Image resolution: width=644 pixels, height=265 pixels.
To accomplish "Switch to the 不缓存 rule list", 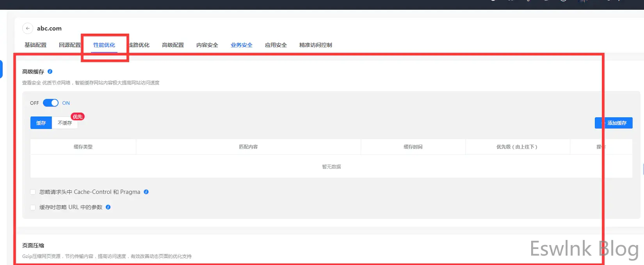I will pos(65,123).
